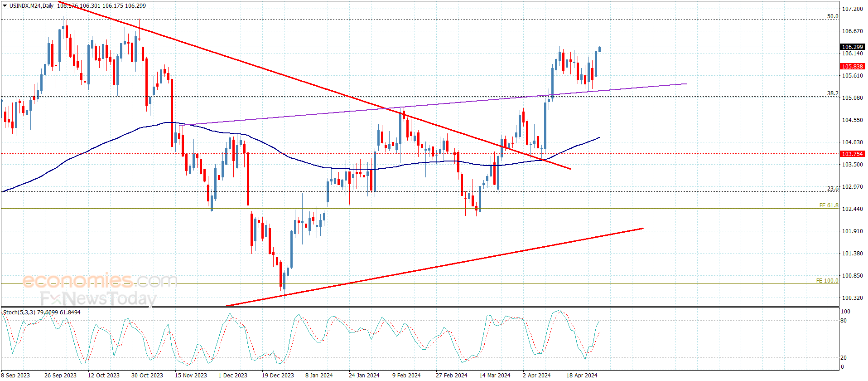The height and width of the screenshot is (381, 868).
Task: Click the 27 Feb 2024 date label
Action: (452, 375)
